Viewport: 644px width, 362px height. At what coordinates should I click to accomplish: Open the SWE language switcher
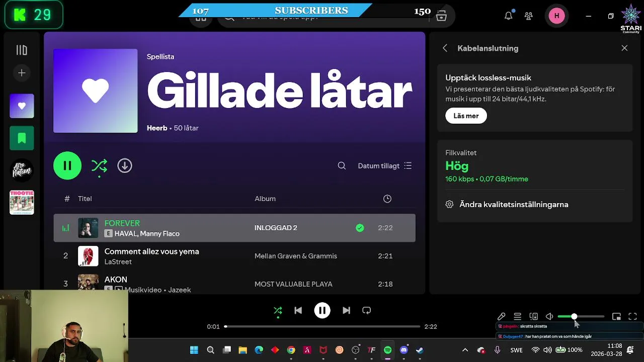point(516,350)
